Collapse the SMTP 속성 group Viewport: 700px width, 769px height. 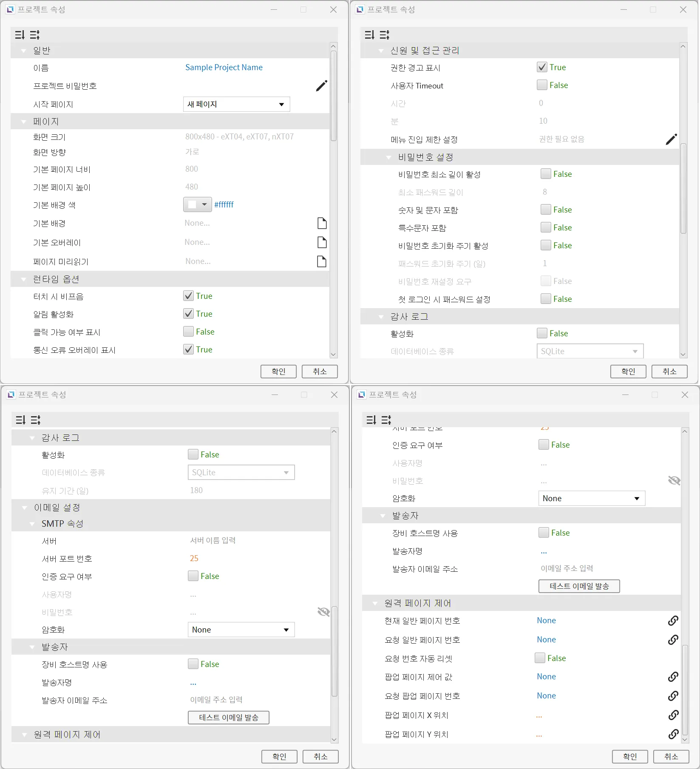coord(32,524)
